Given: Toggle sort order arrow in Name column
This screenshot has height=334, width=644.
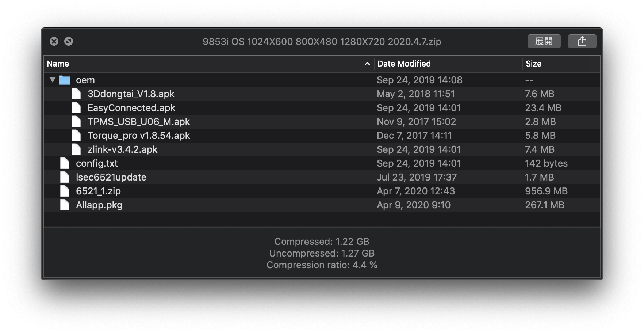Looking at the screenshot, I should [367, 64].
